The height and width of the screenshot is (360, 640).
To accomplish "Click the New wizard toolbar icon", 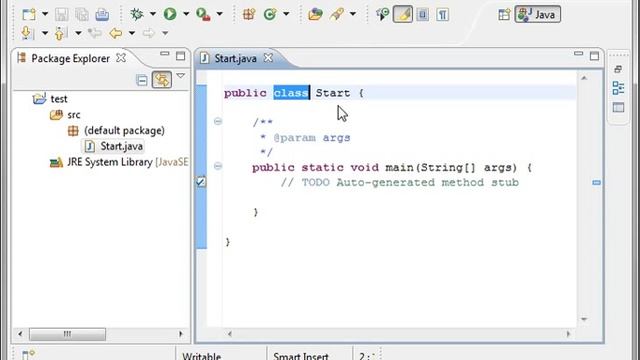I will pyautogui.click(x=29, y=14).
